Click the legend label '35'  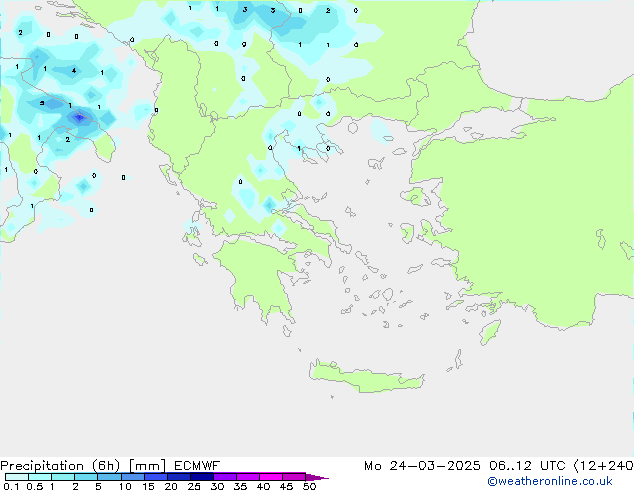coord(240,486)
